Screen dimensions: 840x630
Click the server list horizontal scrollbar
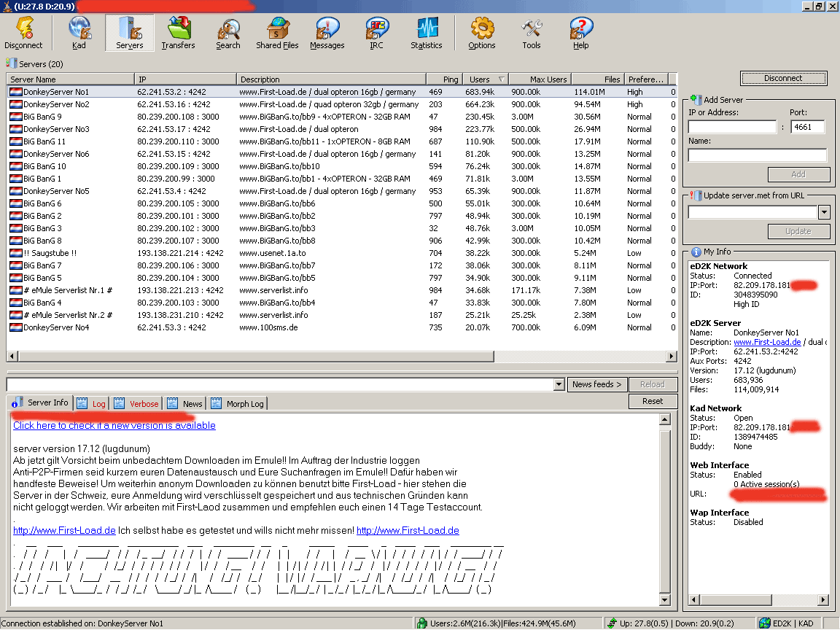click(x=341, y=357)
